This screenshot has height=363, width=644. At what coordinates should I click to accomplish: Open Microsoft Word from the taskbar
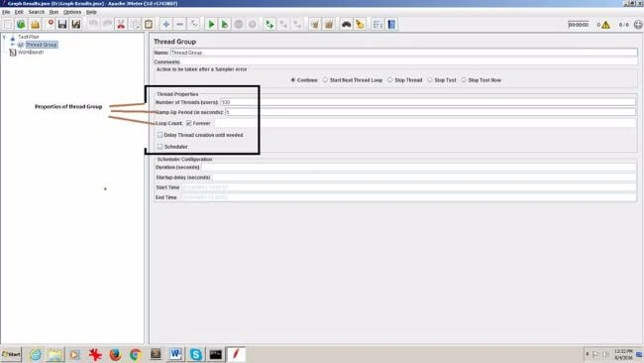175,354
